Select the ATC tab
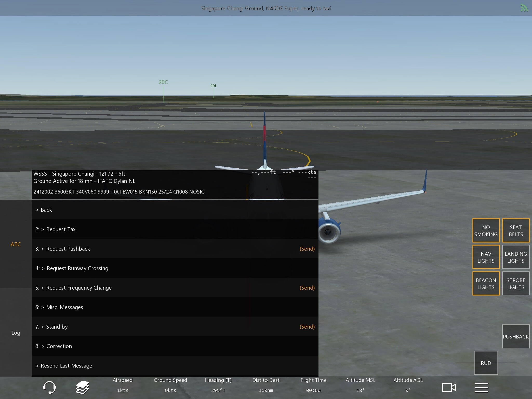The image size is (532, 399). click(x=16, y=244)
